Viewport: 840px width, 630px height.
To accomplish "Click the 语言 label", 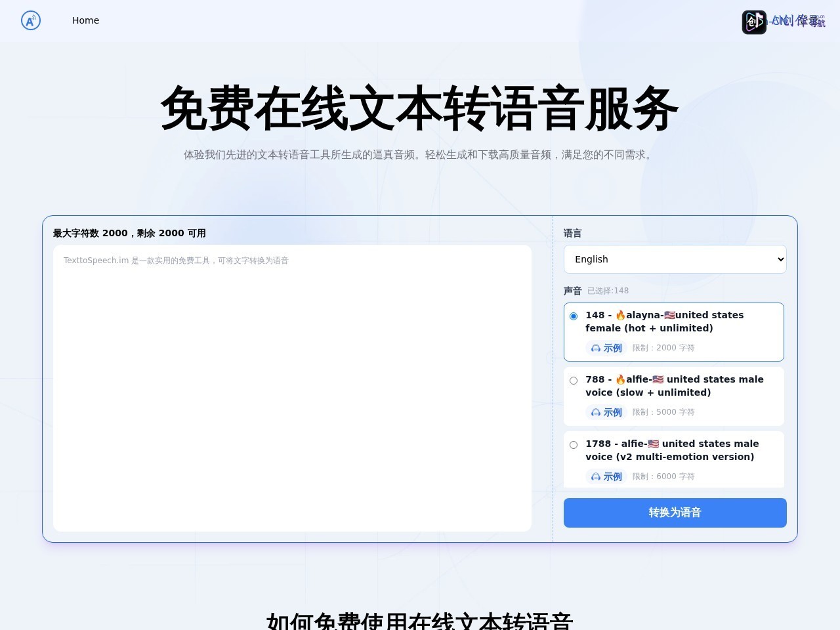I will click(572, 233).
